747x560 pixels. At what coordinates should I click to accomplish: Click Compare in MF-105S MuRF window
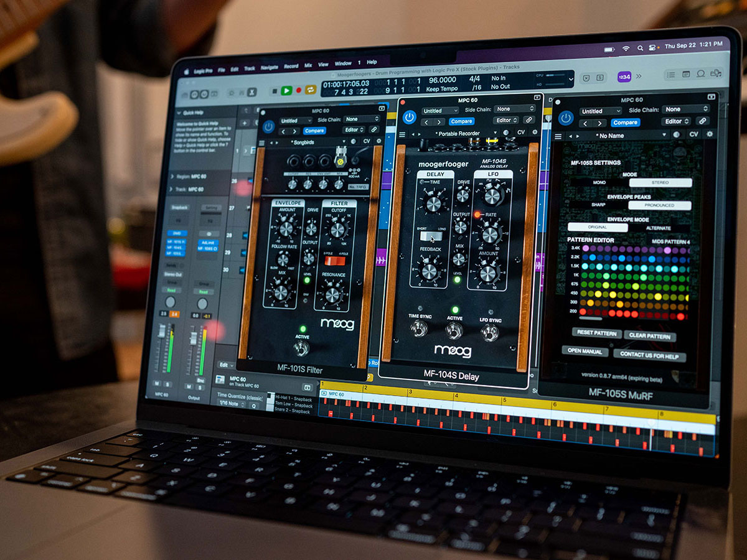624,123
